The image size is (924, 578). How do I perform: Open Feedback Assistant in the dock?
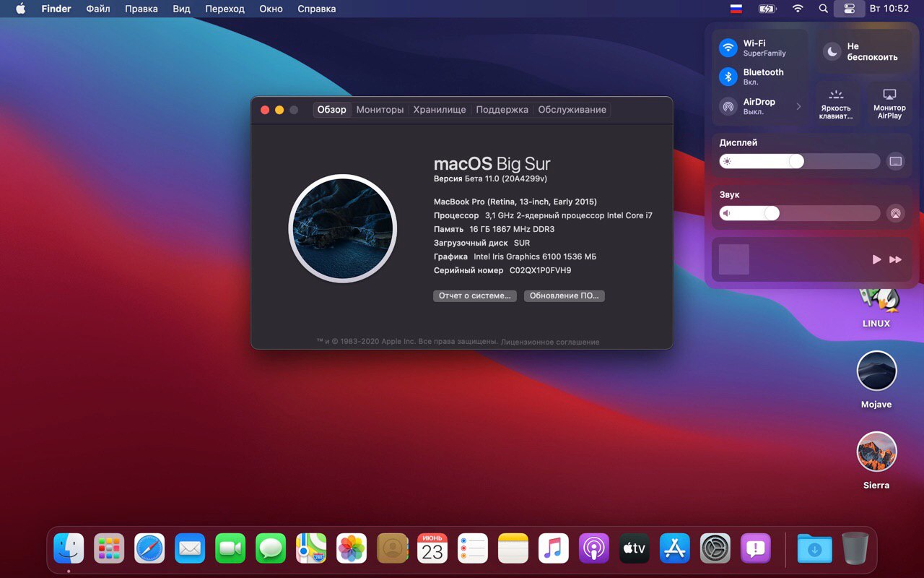click(x=756, y=549)
